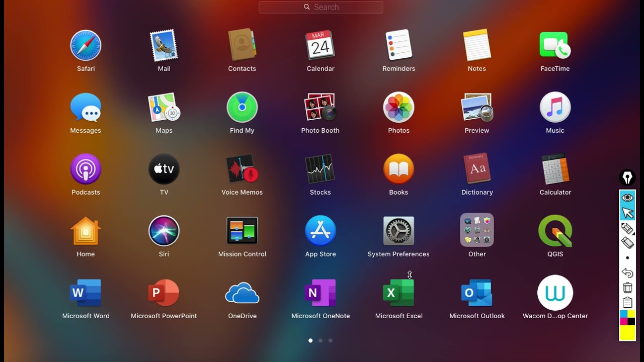Viewport: 644px width, 362px height.
Task: Open the Music app
Action: (x=555, y=107)
